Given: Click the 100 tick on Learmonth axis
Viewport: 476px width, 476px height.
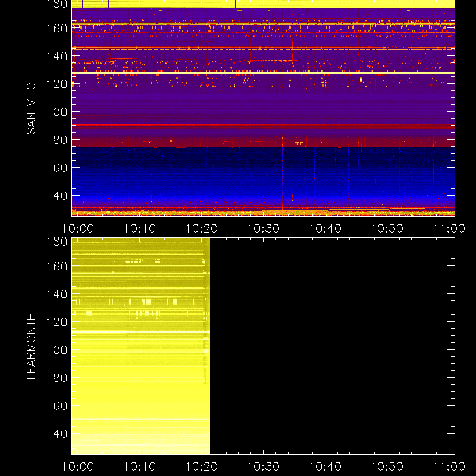Looking at the screenshot, I should click(x=57, y=350).
